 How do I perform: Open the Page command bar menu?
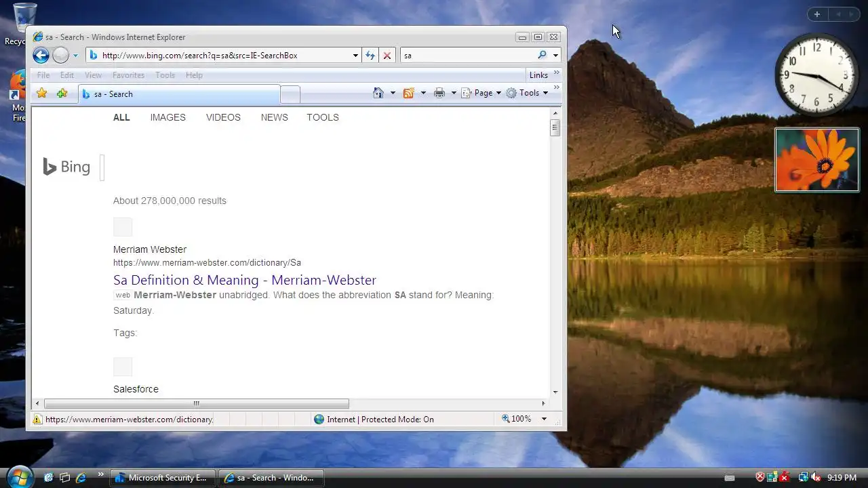tap(481, 93)
